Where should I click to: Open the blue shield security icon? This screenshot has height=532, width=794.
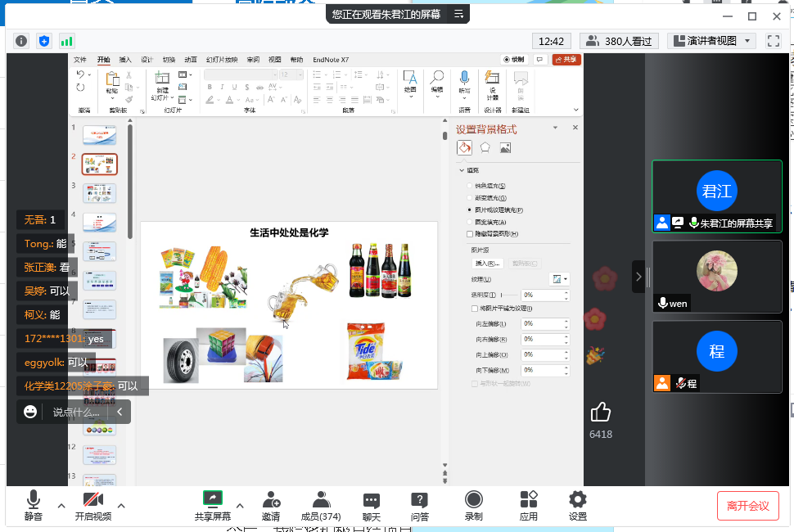44,41
